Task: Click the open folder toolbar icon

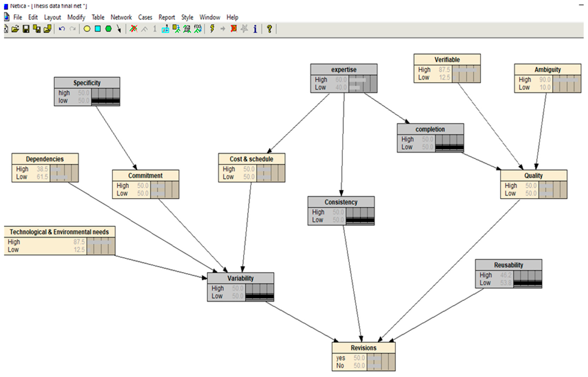Action: click(15, 29)
